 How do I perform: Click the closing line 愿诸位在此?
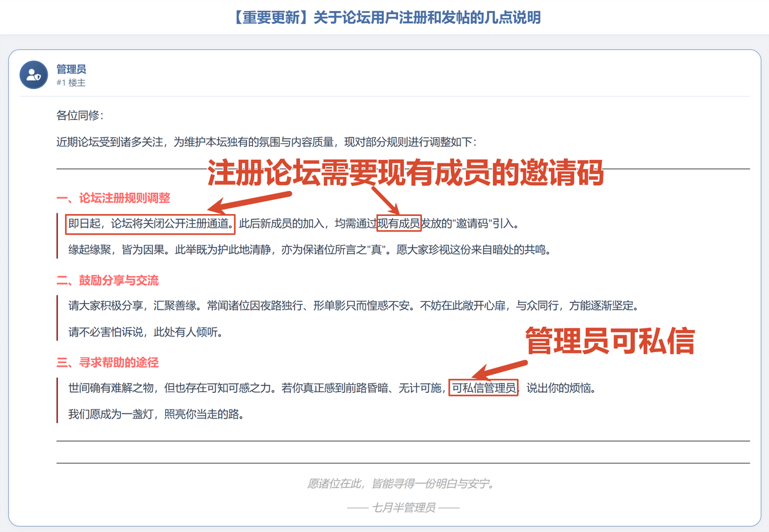coord(403,484)
